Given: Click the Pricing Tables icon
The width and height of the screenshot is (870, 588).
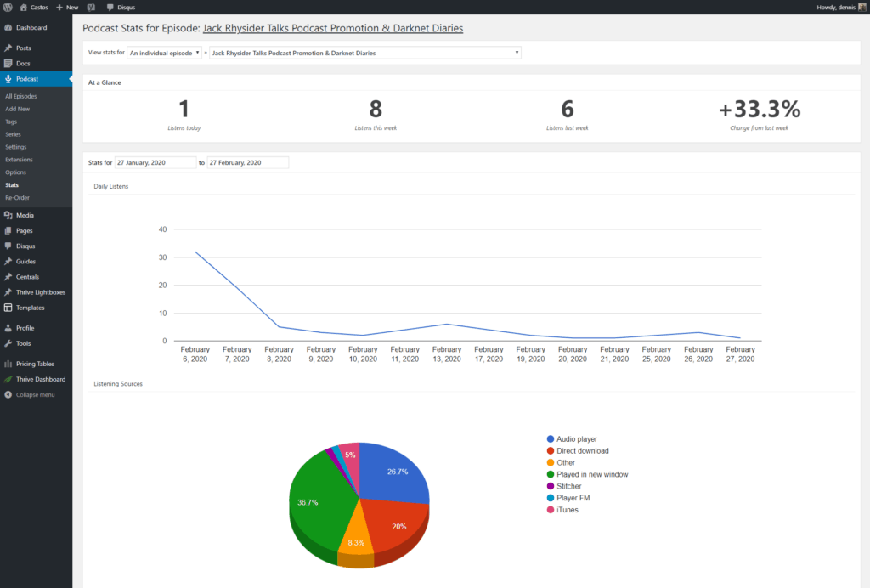Looking at the screenshot, I should pyautogui.click(x=8, y=364).
